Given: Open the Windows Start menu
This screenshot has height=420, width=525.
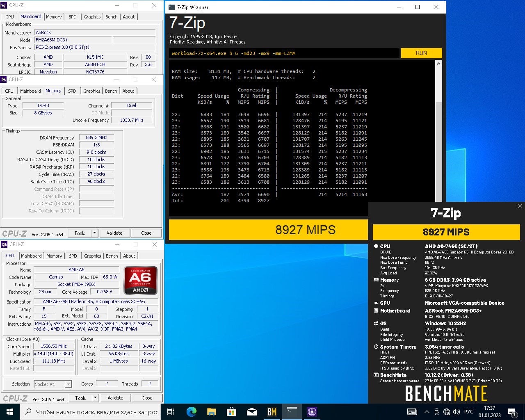Looking at the screenshot, I should click(x=9, y=411).
